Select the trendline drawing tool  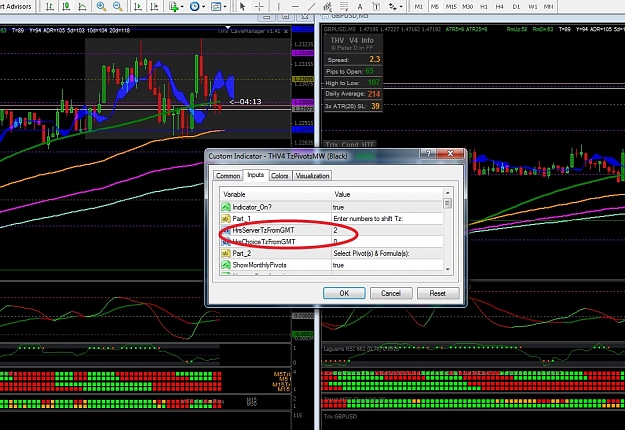click(311, 6)
